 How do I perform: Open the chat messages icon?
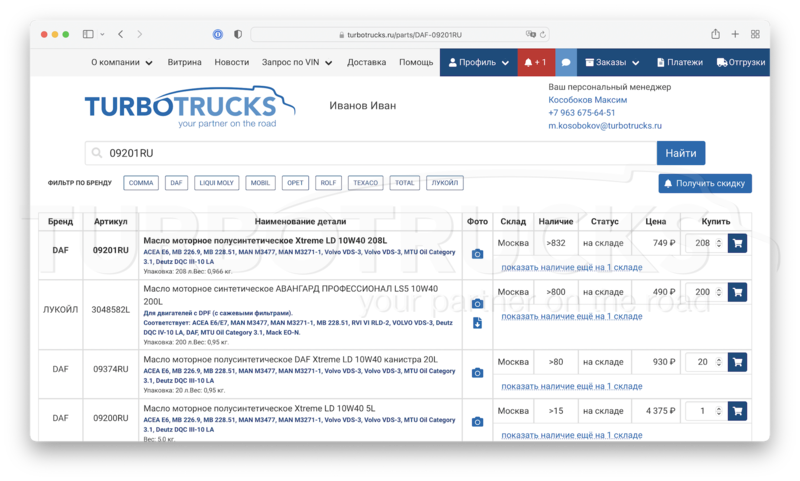coord(566,62)
